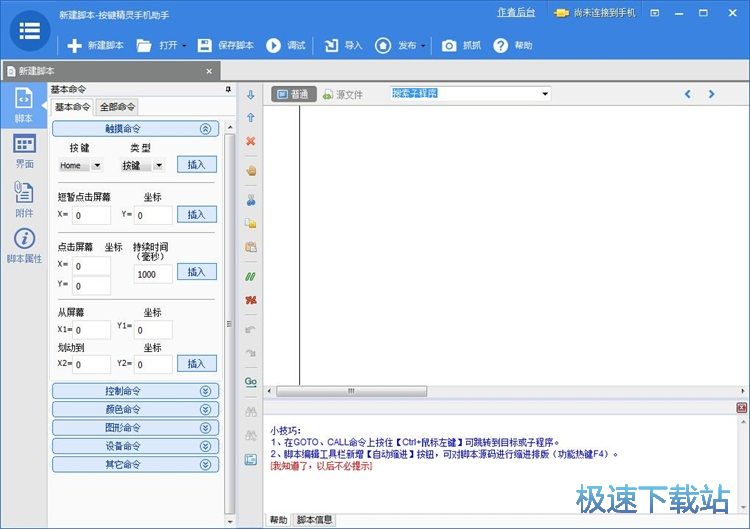
Task: Expand the 控制命令 control commands section
Action: point(135,391)
